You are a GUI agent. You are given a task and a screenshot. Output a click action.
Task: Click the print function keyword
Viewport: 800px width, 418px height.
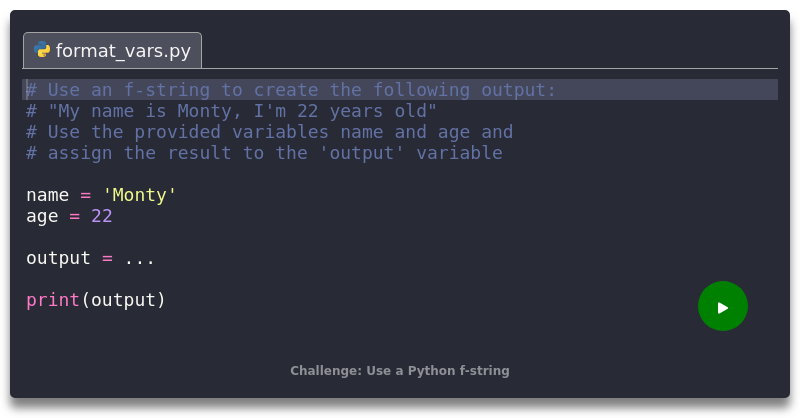coord(52,300)
